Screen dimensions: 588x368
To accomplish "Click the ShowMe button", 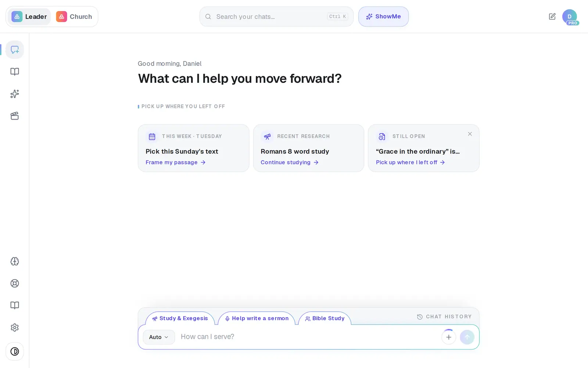I will (383, 17).
